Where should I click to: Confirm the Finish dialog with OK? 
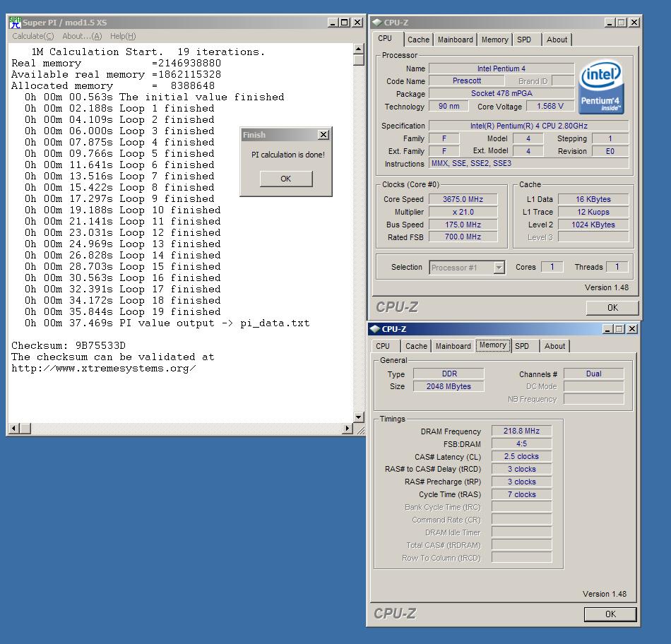pos(286,179)
